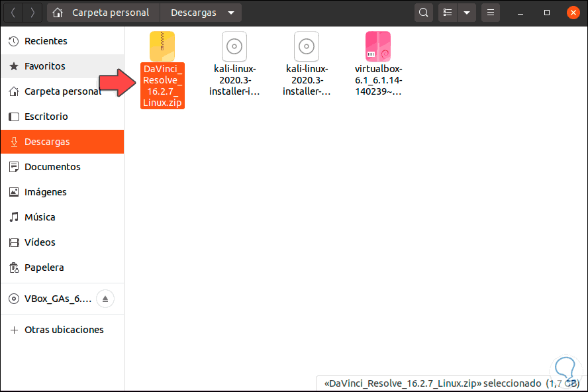Screen dimensions: 588x392
Task: Click the Escritorio desktop icon
Action: pos(14,117)
